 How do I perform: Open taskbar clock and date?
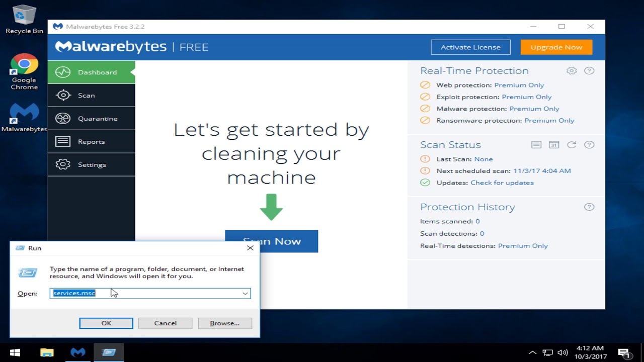pos(590,352)
